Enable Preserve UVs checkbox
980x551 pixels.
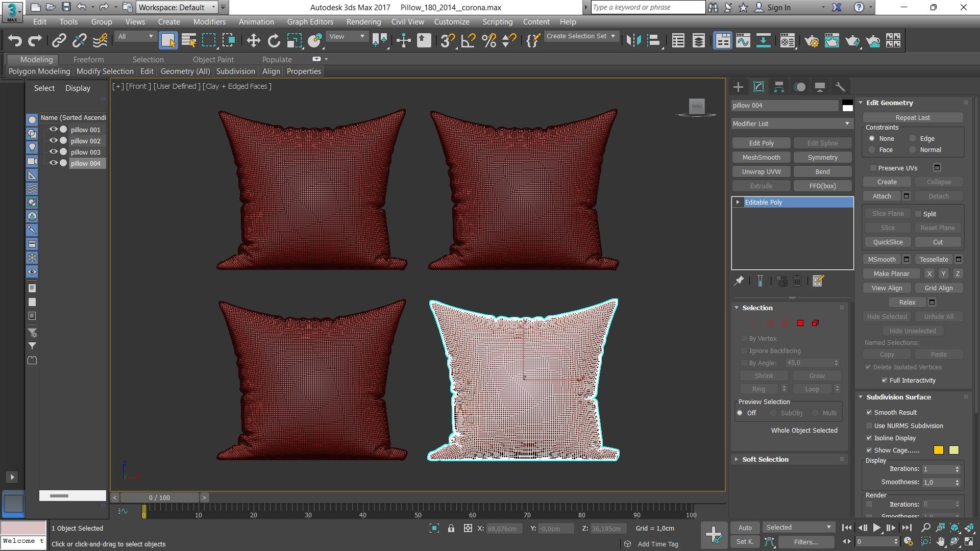click(873, 168)
